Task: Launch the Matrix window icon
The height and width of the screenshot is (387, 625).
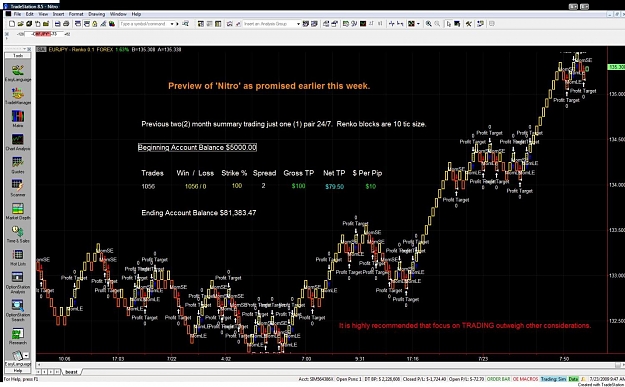Action: click(18, 119)
